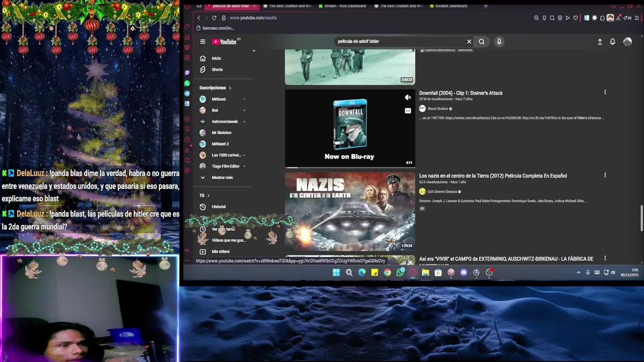Image resolution: width=644 pixels, height=362 pixels.
Task: Open Twitch in the Opera sidebar
Action: click(187, 73)
